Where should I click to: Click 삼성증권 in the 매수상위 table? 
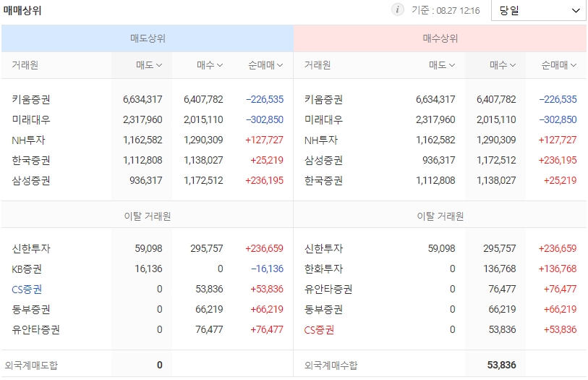click(323, 160)
